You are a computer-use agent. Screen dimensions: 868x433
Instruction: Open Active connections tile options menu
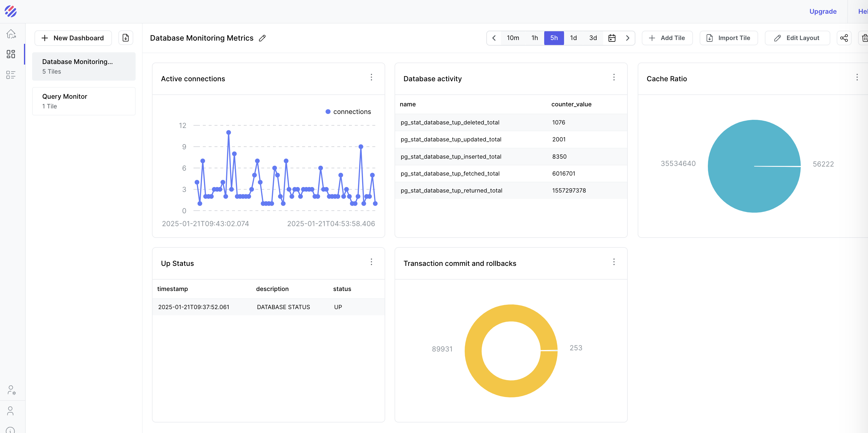[371, 77]
